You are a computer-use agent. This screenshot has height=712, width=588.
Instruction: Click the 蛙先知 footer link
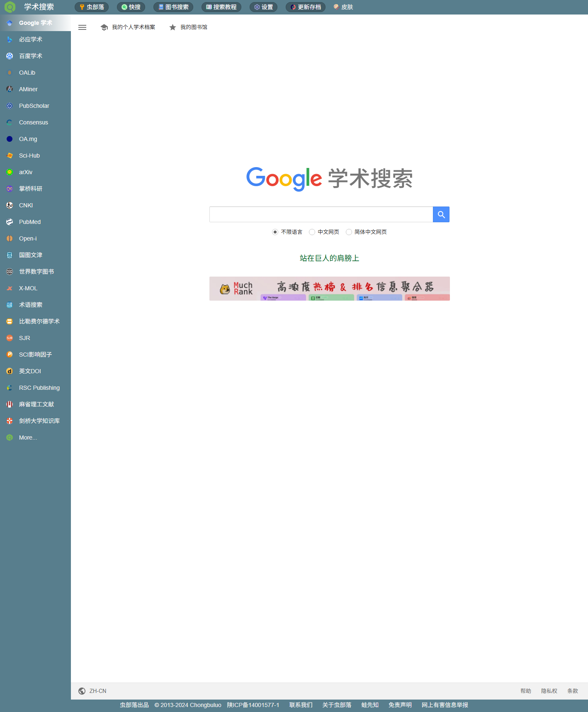pyautogui.click(x=370, y=705)
